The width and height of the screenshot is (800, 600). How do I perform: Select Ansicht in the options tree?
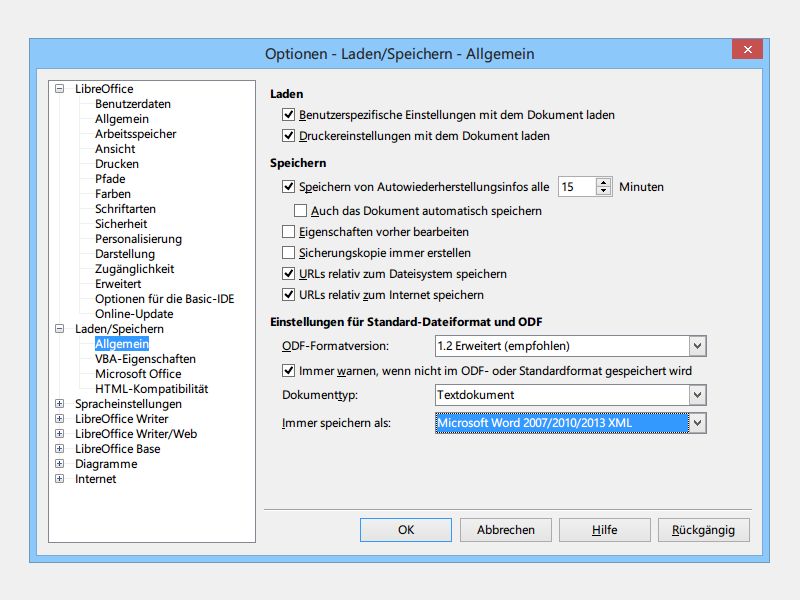coord(115,149)
